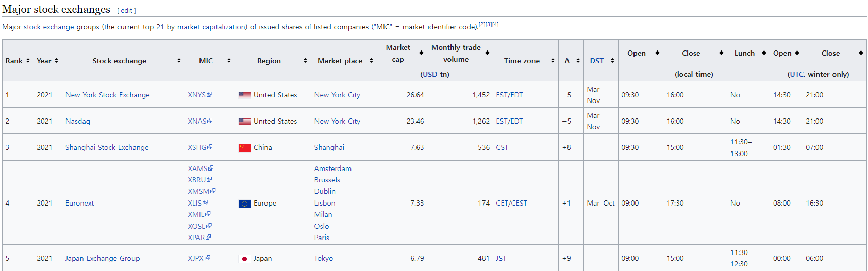The height and width of the screenshot is (271, 868).
Task: Select the 26.64 market cap cell
Action: point(402,95)
